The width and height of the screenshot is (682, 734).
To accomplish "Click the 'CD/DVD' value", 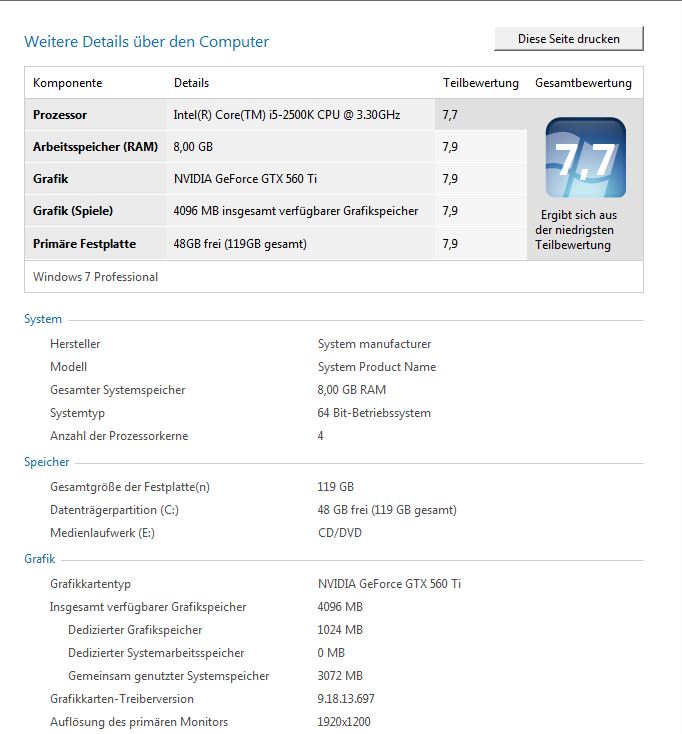I will (x=340, y=533).
